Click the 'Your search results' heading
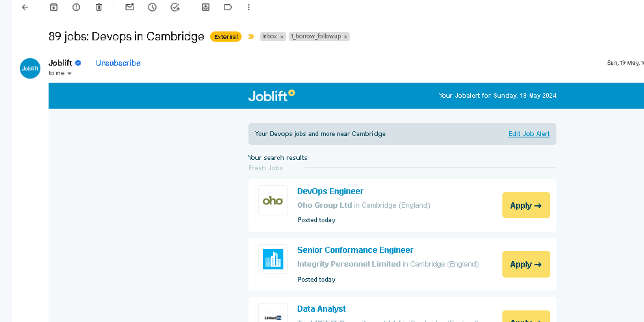This screenshot has width=644, height=322. coord(278,157)
